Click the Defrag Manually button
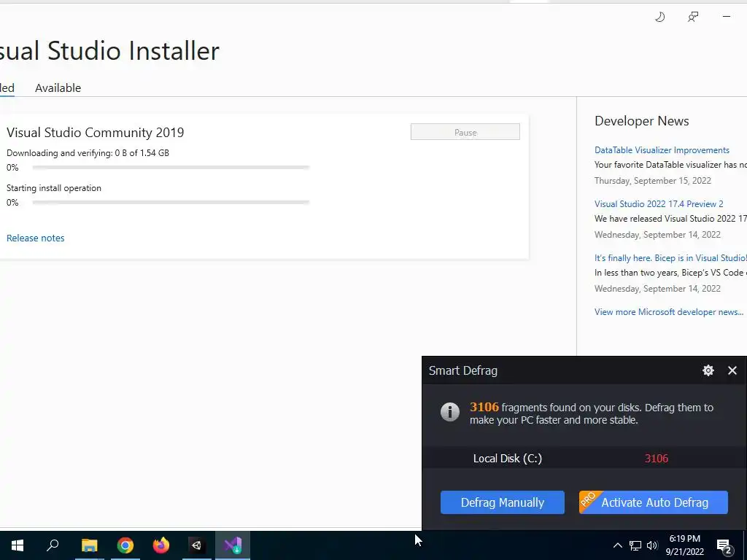This screenshot has height=560, width=747. (502, 502)
